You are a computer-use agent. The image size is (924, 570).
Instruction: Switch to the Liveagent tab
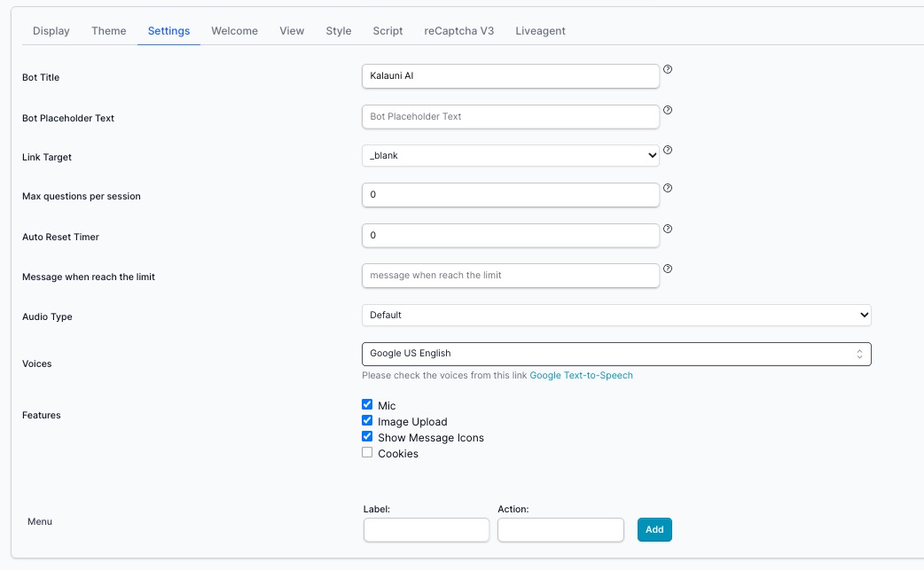pos(539,30)
